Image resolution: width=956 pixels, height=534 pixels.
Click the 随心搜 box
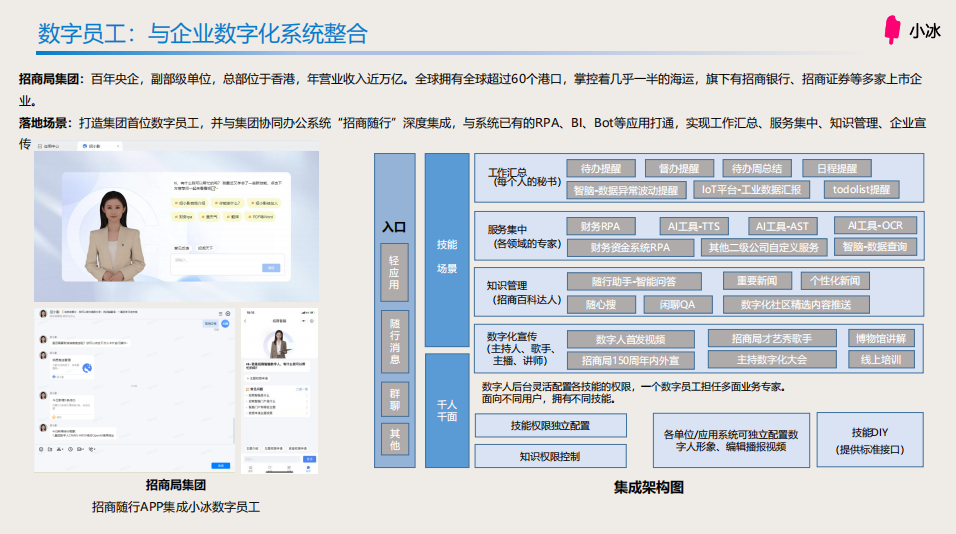pyautogui.click(x=601, y=304)
